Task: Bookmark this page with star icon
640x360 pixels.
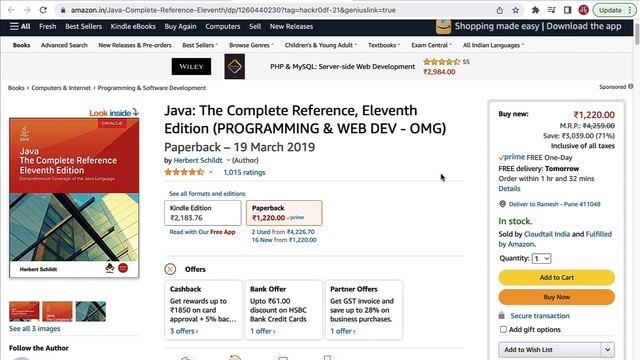Action: [x=516, y=10]
